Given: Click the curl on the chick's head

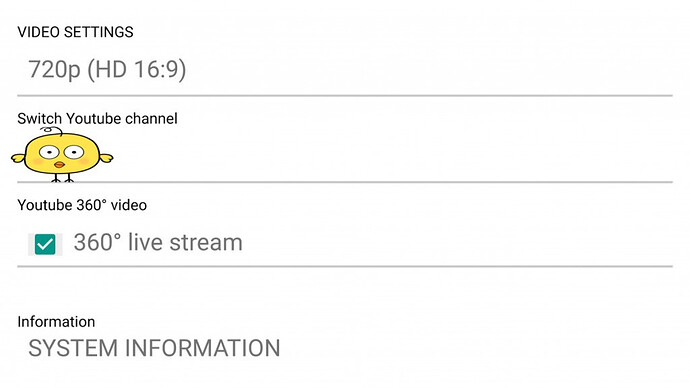Looking at the screenshot, I should coord(51,130).
